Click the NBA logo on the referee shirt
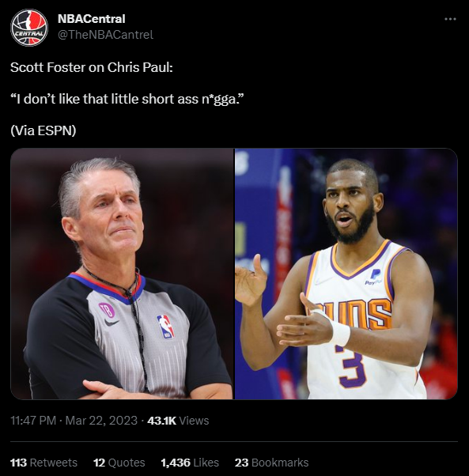469x476 pixels. point(165,327)
